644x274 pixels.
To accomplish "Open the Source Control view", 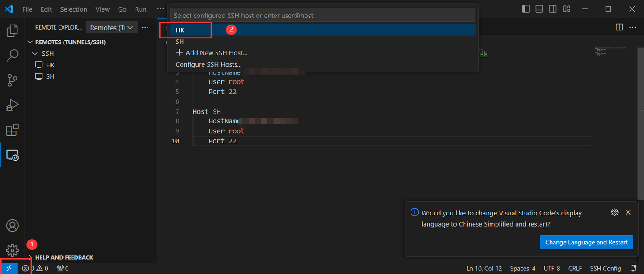I will click(x=12, y=80).
